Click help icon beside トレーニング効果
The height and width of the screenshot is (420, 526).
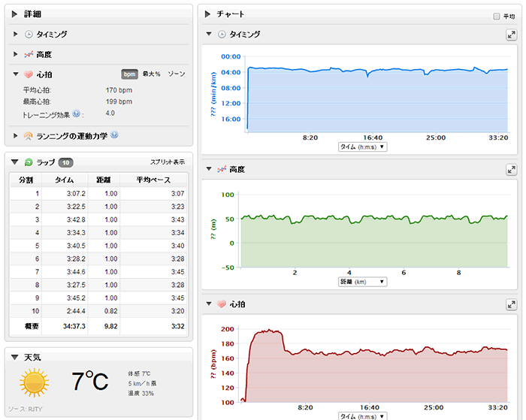[77, 113]
